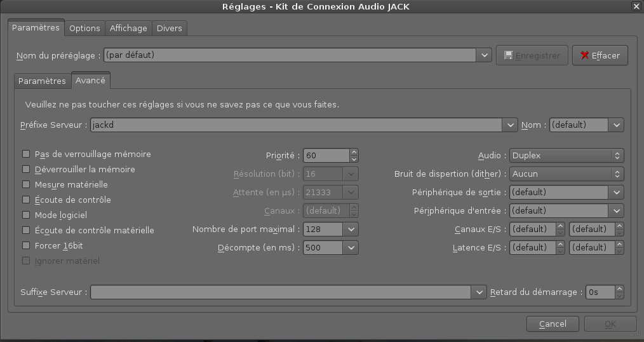Check the Mesure matérielle option
644x342 pixels.
click(26, 184)
